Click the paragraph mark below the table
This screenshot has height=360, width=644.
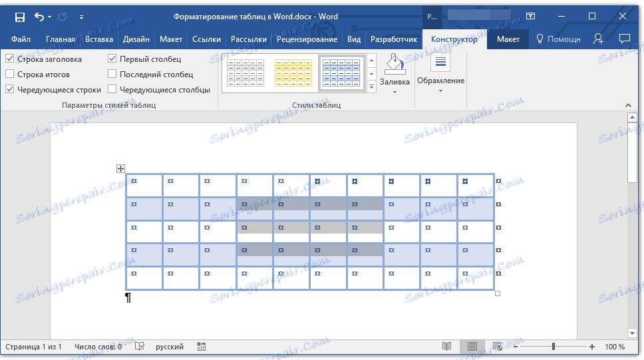(x=128, y=297)
